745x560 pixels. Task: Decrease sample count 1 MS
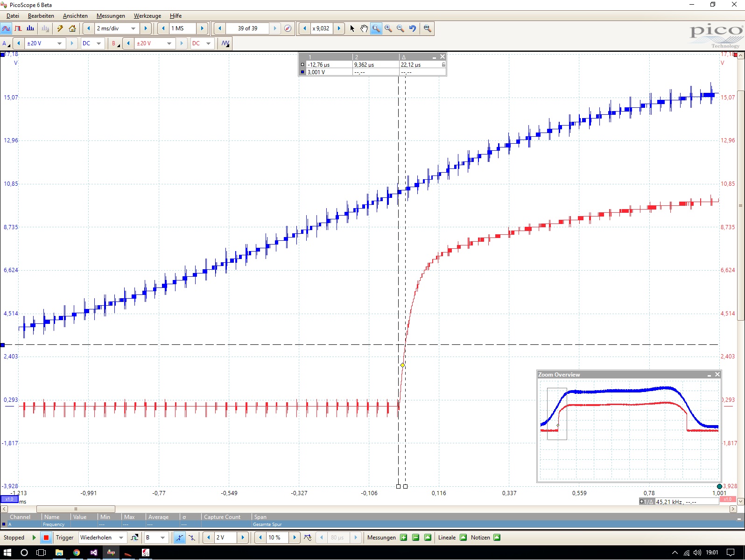(163, 28)
